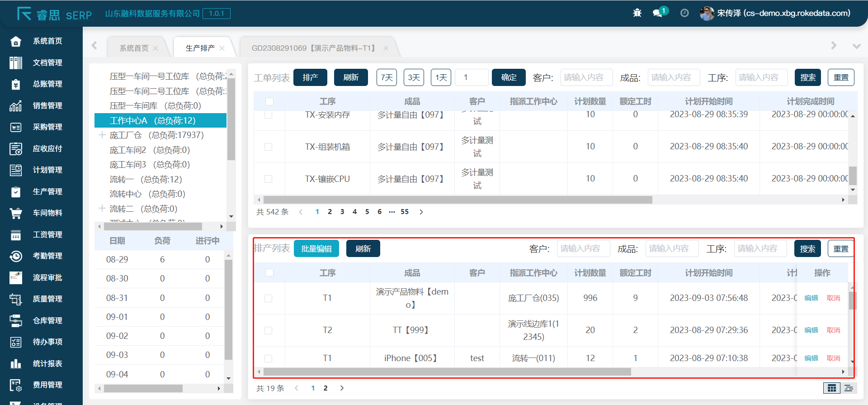
Task: Open the tab list dropdown chevron
Action: click(856, 46)
